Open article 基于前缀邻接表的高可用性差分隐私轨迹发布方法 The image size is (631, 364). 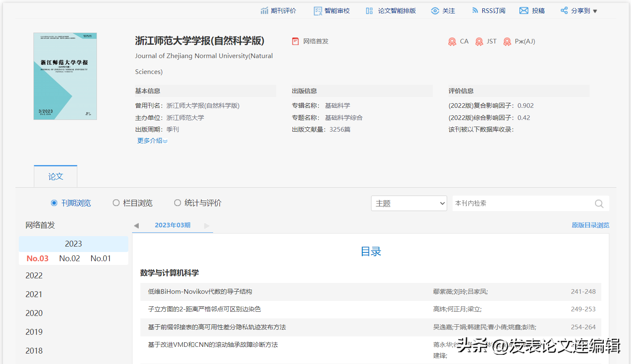point(217,327)
